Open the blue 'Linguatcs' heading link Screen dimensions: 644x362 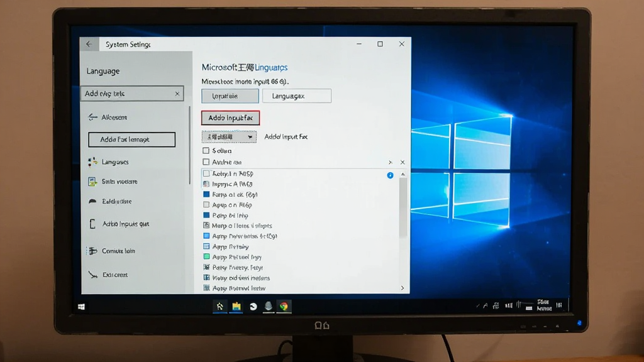point(271,67)
